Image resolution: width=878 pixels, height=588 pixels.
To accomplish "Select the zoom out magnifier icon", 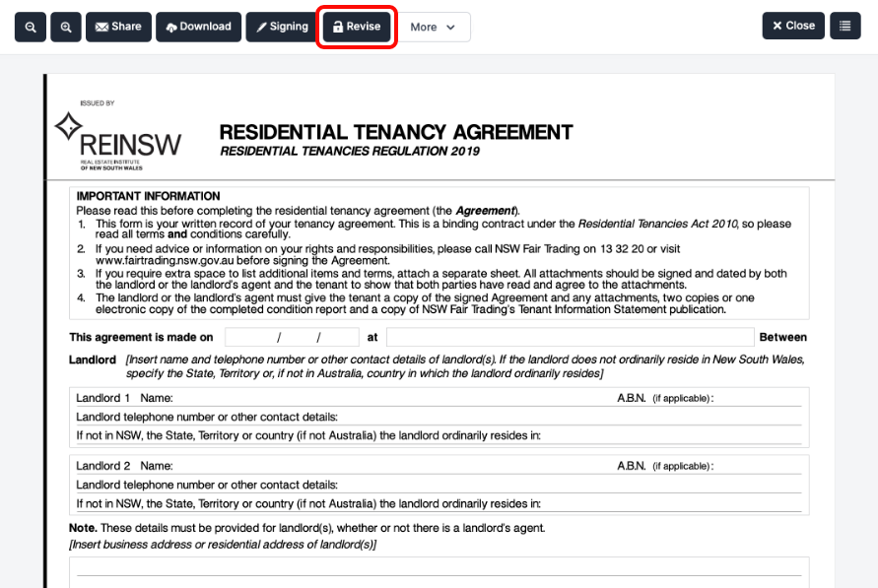I will click(x=30, y=27).
